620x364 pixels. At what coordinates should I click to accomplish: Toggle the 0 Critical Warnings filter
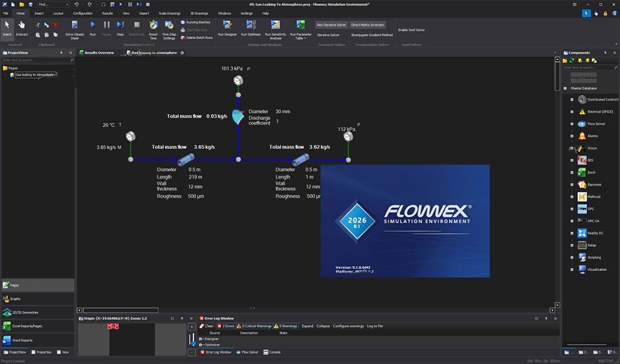pos(254,326)
